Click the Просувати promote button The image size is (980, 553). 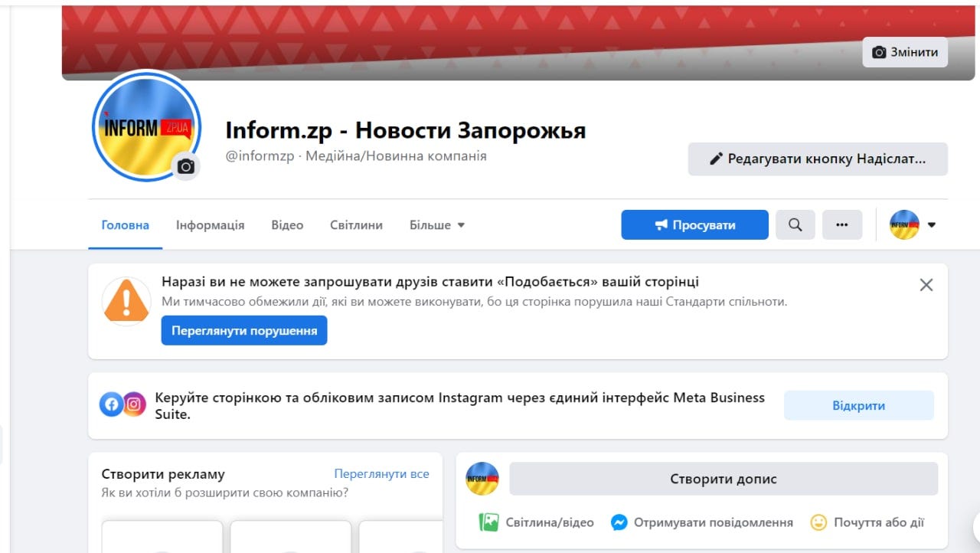[x=694, y=225]
